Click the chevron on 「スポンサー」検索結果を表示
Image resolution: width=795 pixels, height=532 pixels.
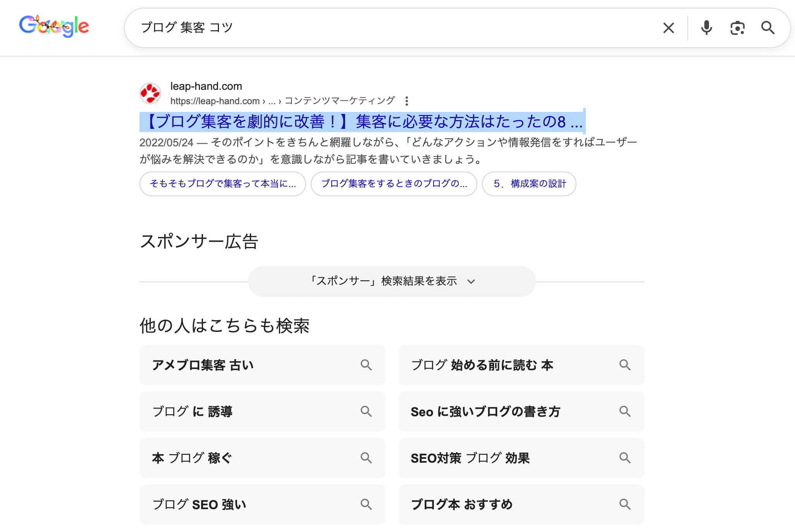tap(471, 282)
